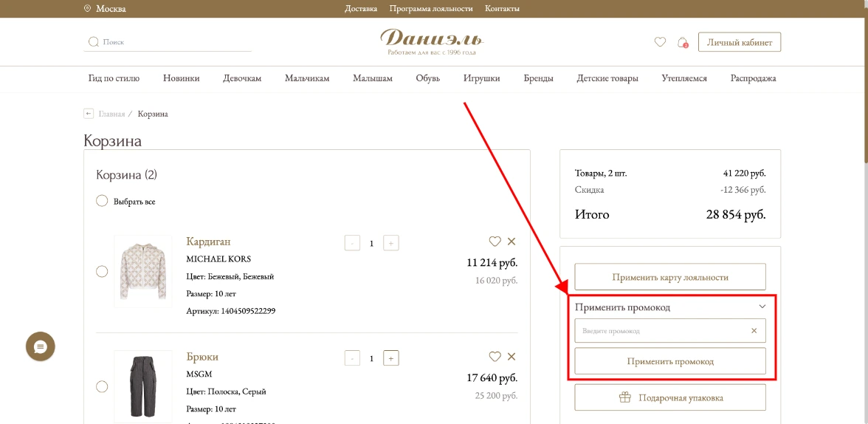This screenshot has width=868, height=424.
Task: Add Брюки to favorites with heart icon
Action: [495, 357]
